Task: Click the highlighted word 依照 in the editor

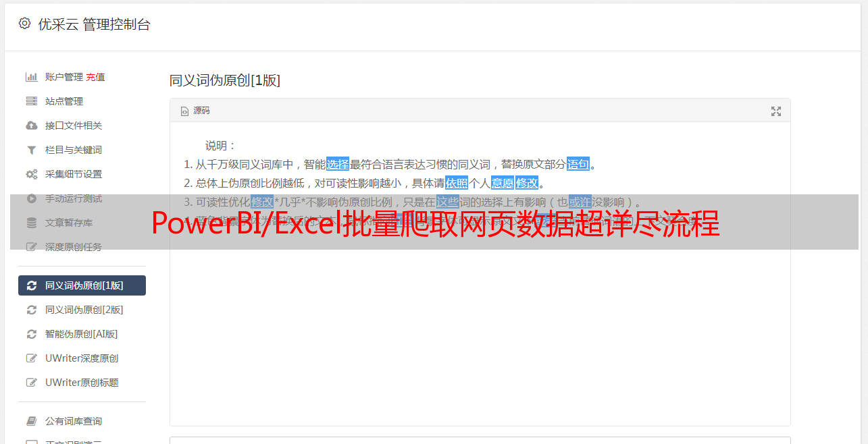Action: [457, 183]
